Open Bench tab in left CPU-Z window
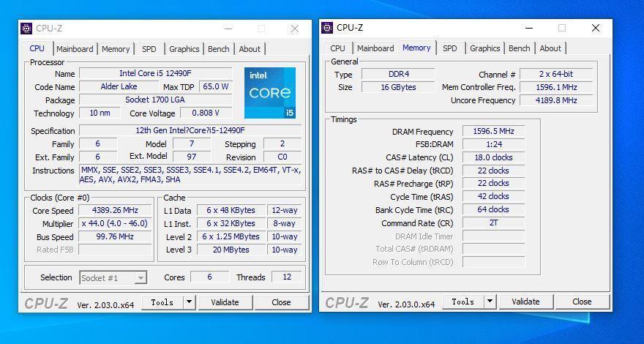 point(219,49)
